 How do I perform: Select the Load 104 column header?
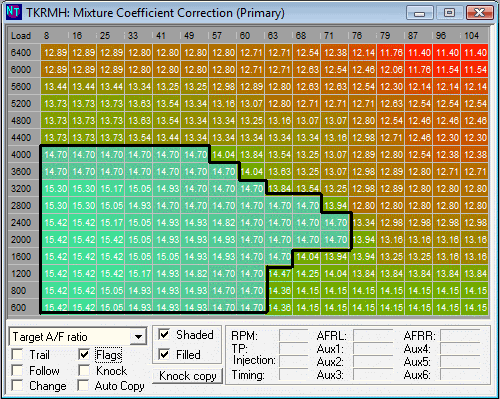pyautogui.click(x=475, y=36)
